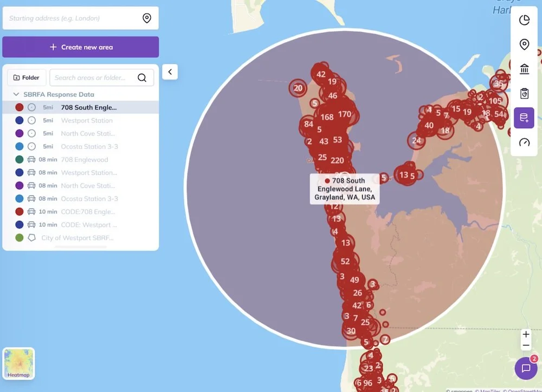Select the 708 Englewood 08 min area
The width and height of the screenshot is (542, 392).
pyautogui.click(x=81, y=160)
